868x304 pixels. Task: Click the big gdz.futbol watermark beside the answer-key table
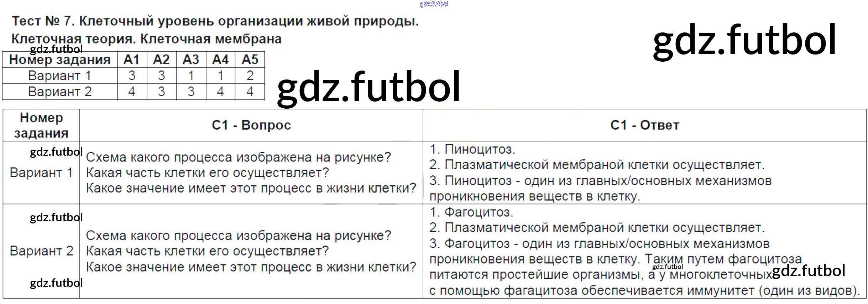point(368,87)
